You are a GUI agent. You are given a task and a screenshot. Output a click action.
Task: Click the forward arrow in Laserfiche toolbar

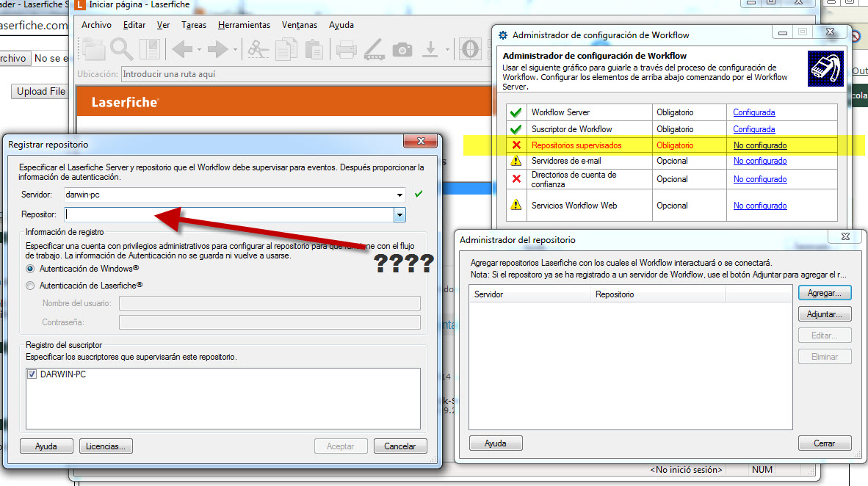point(217,50)
